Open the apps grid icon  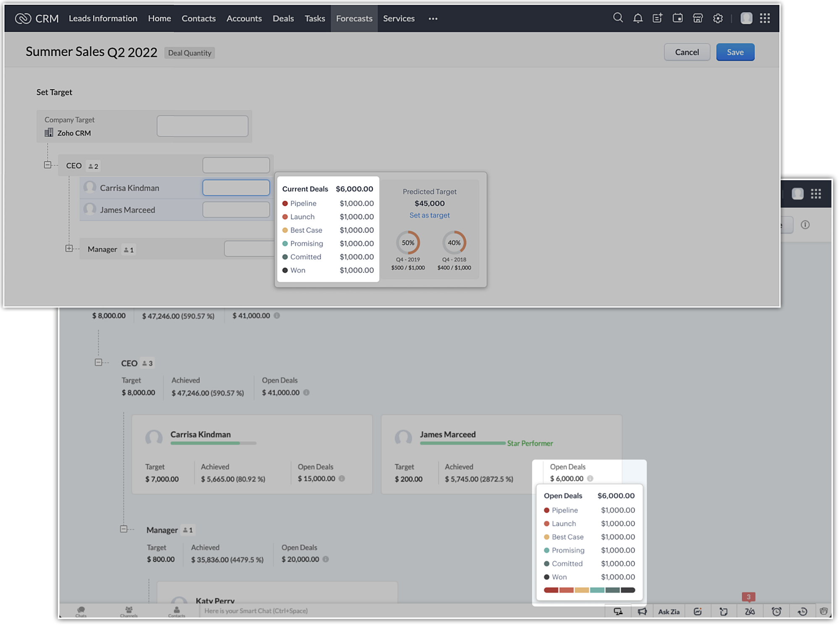point(765,18)
